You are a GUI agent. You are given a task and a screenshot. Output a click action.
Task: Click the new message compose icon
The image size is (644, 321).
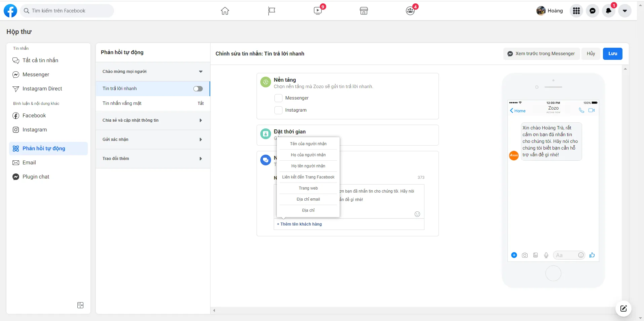point(623,308)
